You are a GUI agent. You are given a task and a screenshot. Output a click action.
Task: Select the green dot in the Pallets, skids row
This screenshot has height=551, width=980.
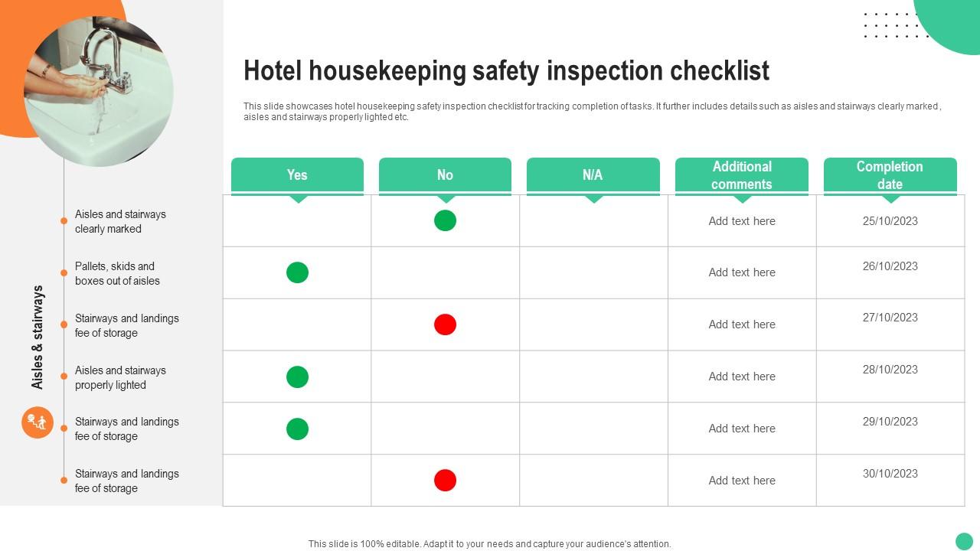[x=297, y=272]
